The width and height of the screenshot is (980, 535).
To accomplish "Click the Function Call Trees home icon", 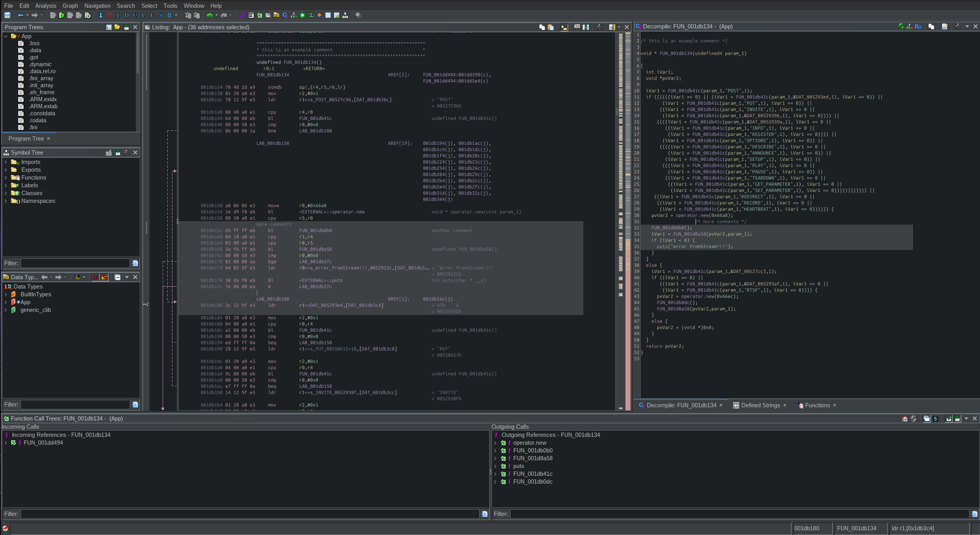I will click(x=905, y=419).
